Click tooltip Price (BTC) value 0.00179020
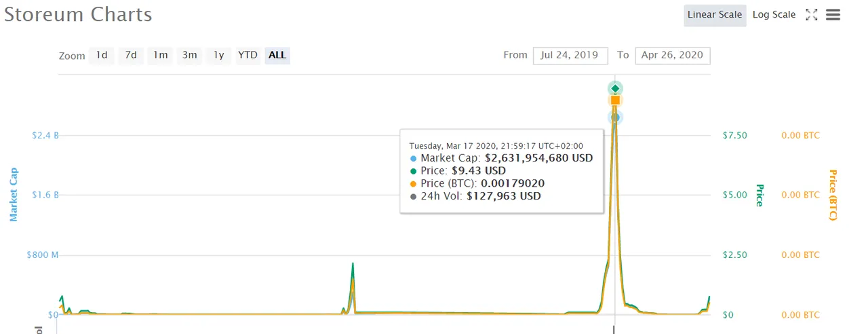The height and width of the screenshot is (334, 868). [511, 183]
